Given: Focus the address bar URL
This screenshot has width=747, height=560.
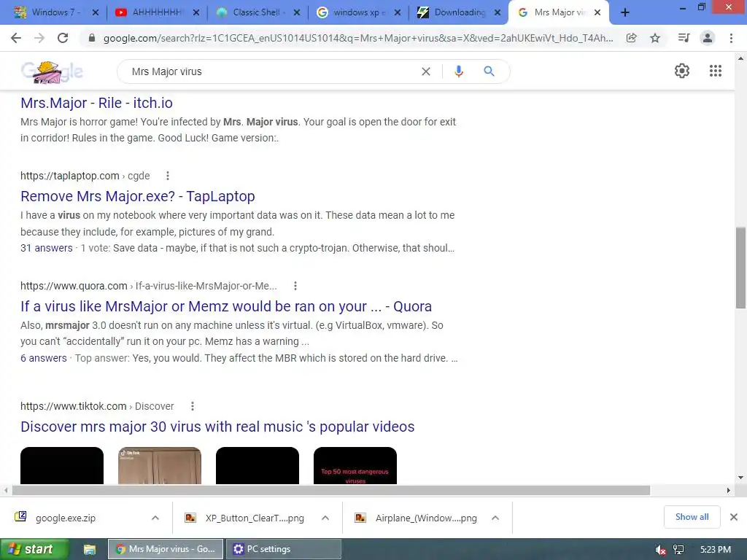Looking at the screenshot, I should (358, 38).
